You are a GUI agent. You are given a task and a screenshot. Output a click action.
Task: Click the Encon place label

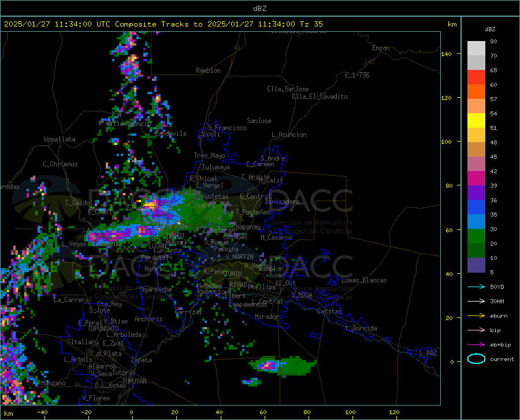tap(381, 48)
